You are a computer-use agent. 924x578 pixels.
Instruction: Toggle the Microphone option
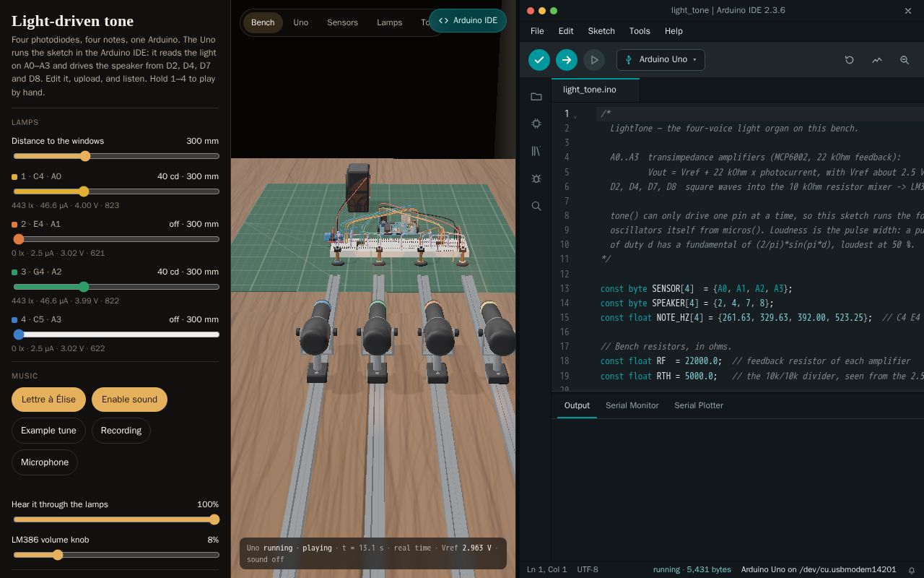click(x=45, y=462)
